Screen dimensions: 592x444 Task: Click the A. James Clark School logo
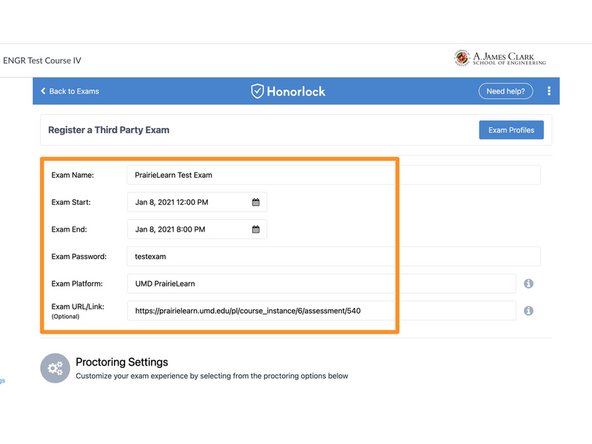pyautogui.click(x=500, y=58)
